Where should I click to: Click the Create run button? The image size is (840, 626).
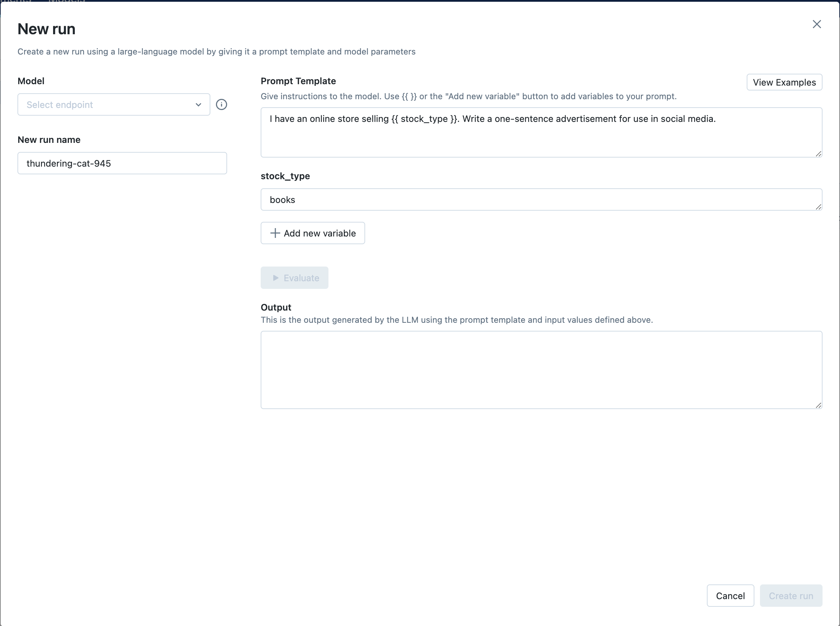tap(791, 596)
